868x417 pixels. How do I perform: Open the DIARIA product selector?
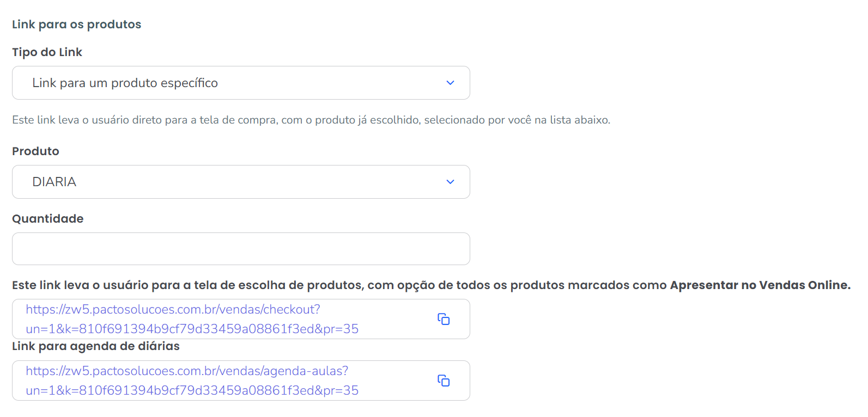pos(240,182)
